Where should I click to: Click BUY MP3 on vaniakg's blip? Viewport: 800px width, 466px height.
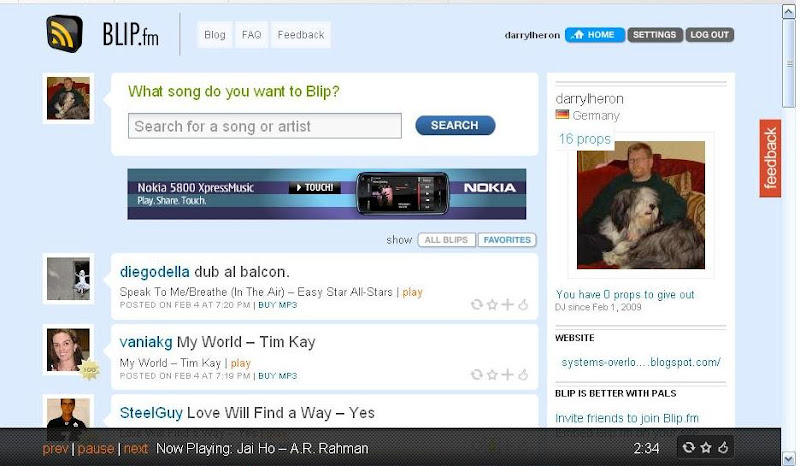(x=278, y=376)
